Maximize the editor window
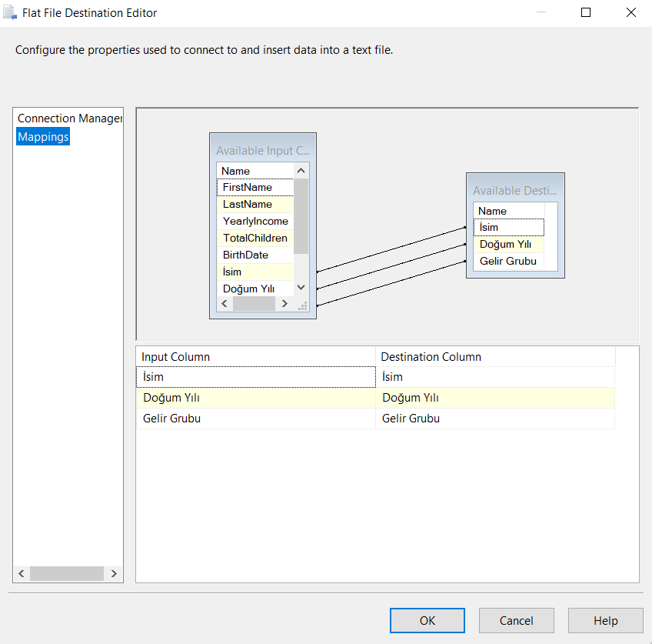This screenshot has width=652, height=644. [x=585, y=12]
